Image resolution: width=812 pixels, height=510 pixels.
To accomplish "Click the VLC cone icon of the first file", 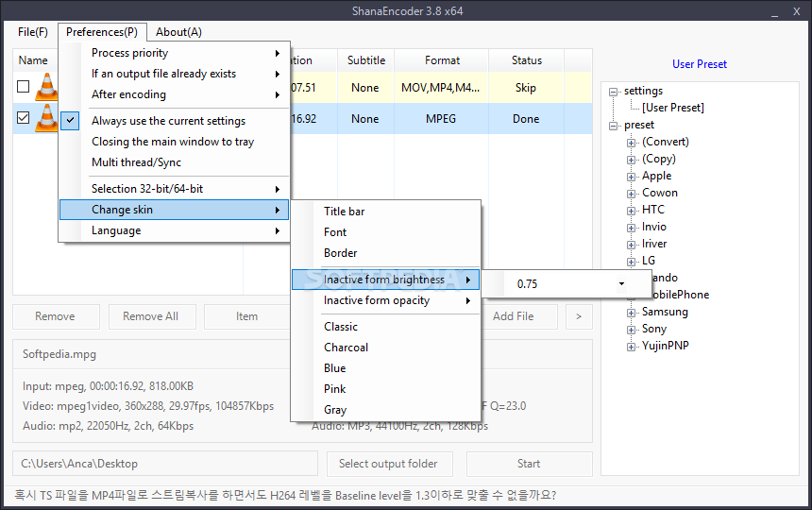I will click(46, 87).
